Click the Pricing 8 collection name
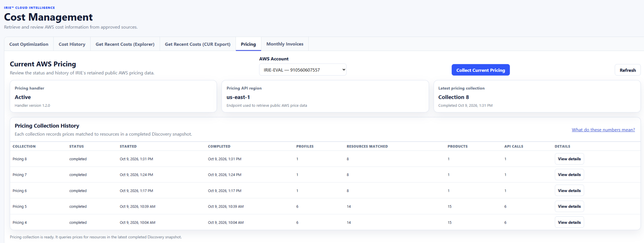Viewport: 644px width, 243px height. coord(19,159)
